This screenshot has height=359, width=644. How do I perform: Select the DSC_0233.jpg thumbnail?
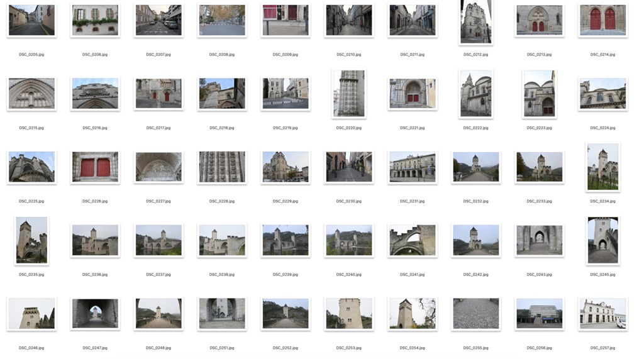point(539,167)
